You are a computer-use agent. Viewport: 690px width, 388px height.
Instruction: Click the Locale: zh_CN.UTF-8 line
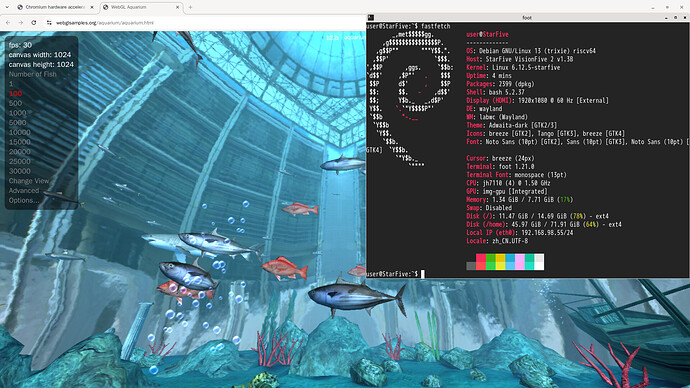click(497, 241)
